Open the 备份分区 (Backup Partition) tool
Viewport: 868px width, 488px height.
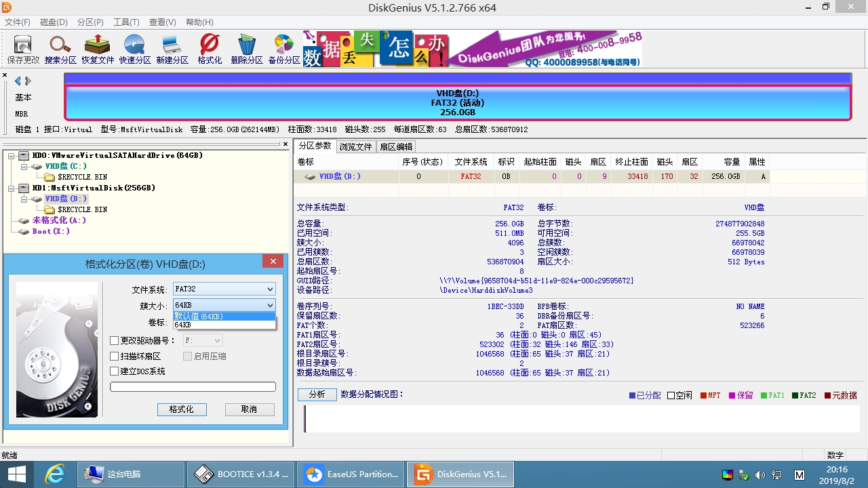coord(284,49)
